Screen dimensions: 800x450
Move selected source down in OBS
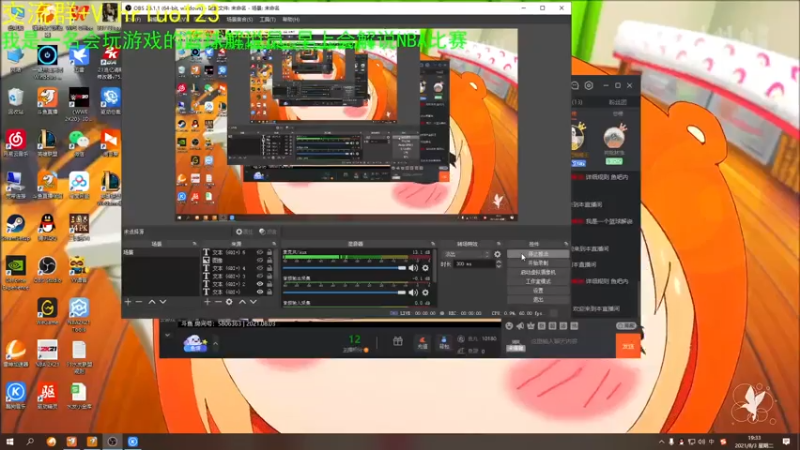(x=253, y=302)
